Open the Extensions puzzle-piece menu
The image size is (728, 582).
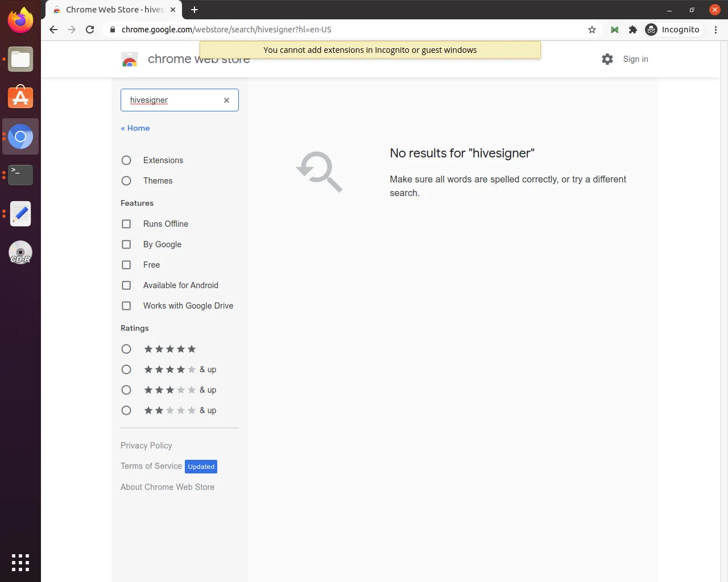click(x=633, y=30)
